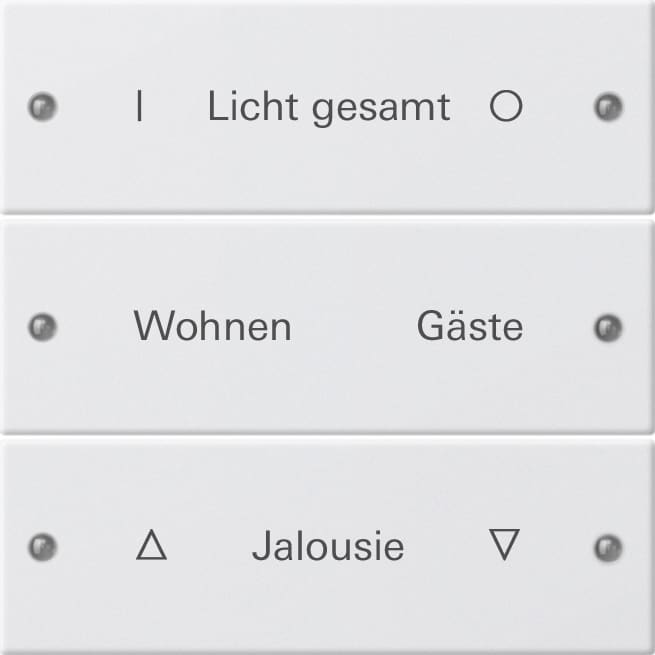The width and height of the screenshot is (655, 655).
Task: Toggle the Wohnen light
Action: point(212,327)
